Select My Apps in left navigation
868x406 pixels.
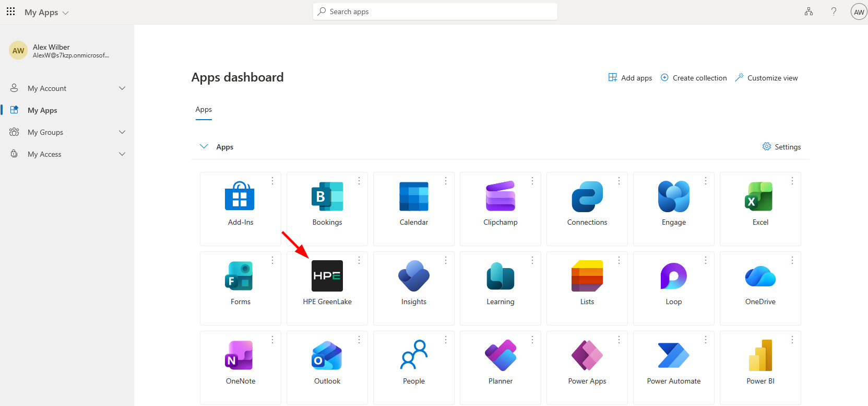[42, 110]
